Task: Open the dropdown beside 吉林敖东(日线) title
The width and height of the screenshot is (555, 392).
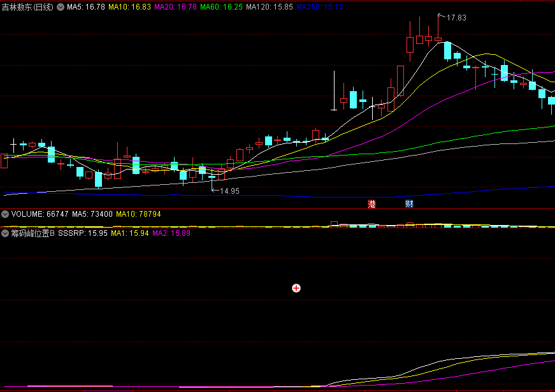Action: pos(61,7)
